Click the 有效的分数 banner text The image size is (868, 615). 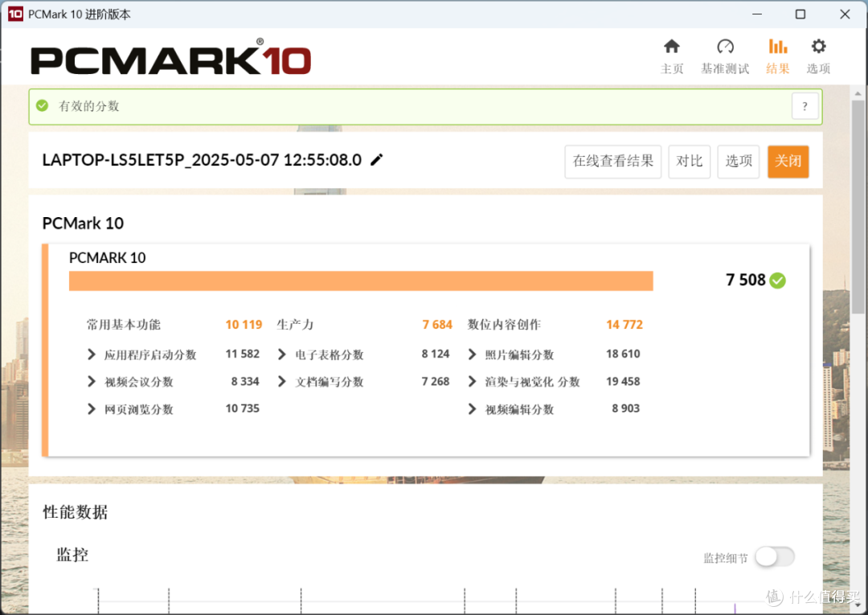point(89,106)
